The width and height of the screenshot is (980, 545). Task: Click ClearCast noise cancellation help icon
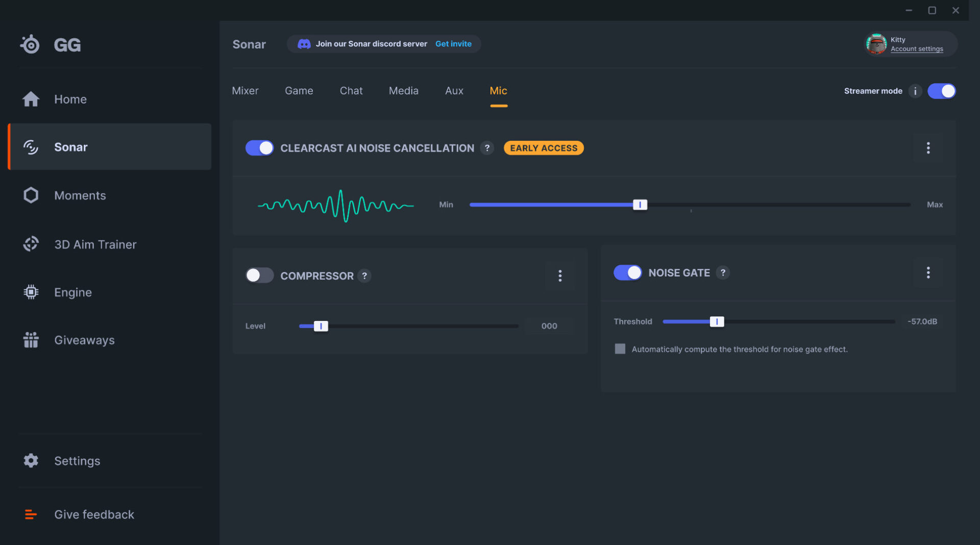coord(487,148)
